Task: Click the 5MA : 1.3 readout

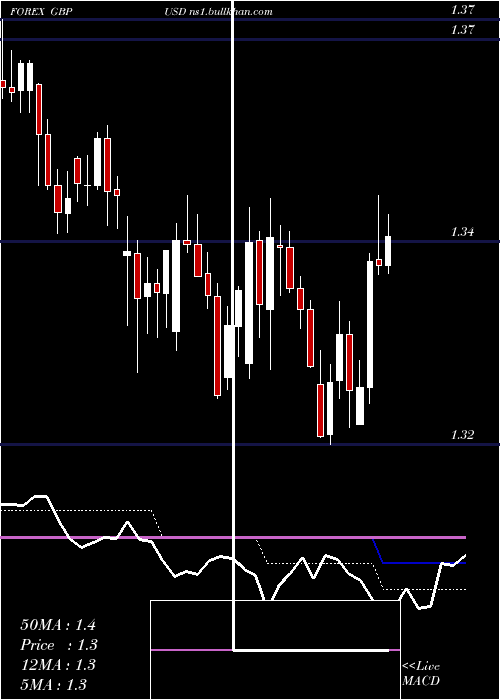Action: [54, 685]
